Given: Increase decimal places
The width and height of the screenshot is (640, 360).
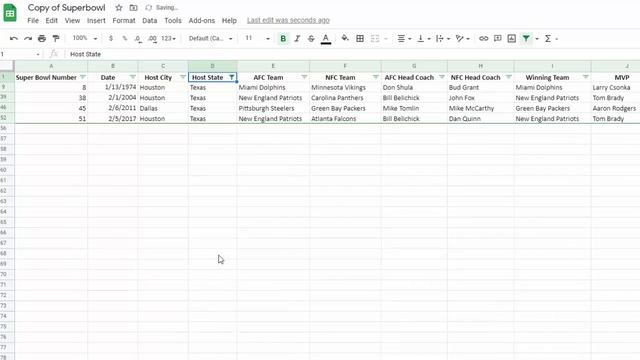Looking at the screenshot, I should [x=152, y=38].
